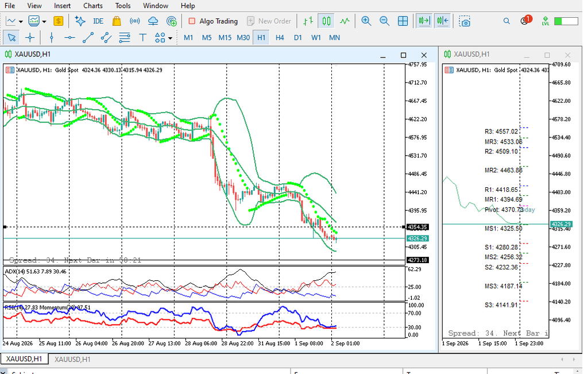588x374 pixels.
Task: Select the text label tool
Action: 142,37
